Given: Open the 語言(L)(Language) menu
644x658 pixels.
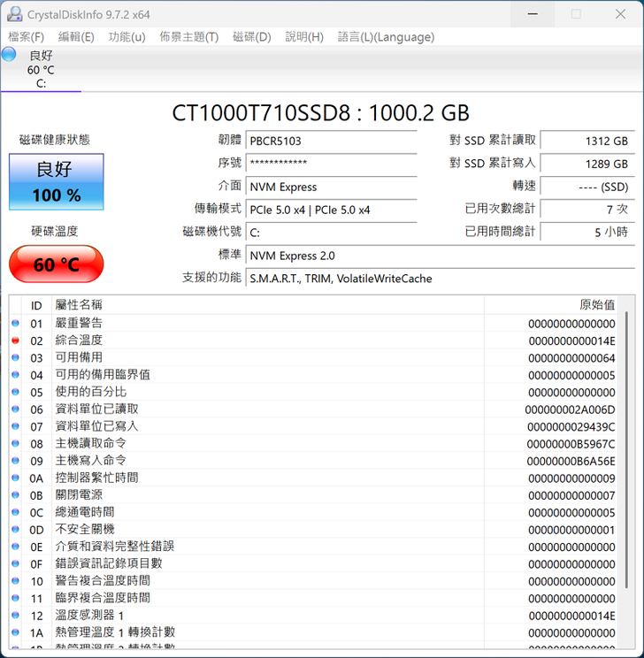Looking at the screenshot, I should click(386, 37).
